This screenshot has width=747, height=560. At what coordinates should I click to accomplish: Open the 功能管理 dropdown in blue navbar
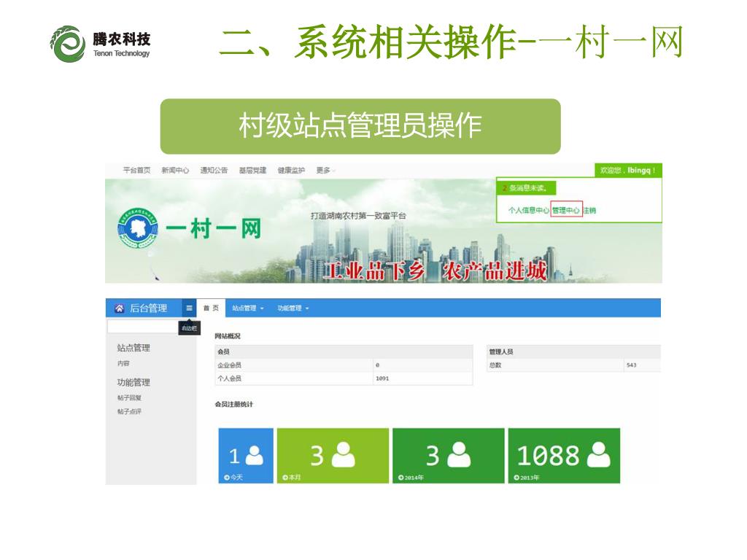pos(293,308)
